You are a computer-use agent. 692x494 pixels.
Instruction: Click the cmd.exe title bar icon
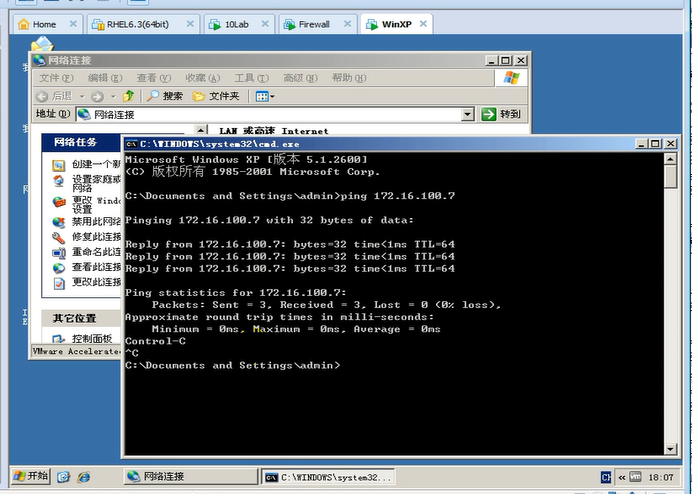(x=131, y=144)
